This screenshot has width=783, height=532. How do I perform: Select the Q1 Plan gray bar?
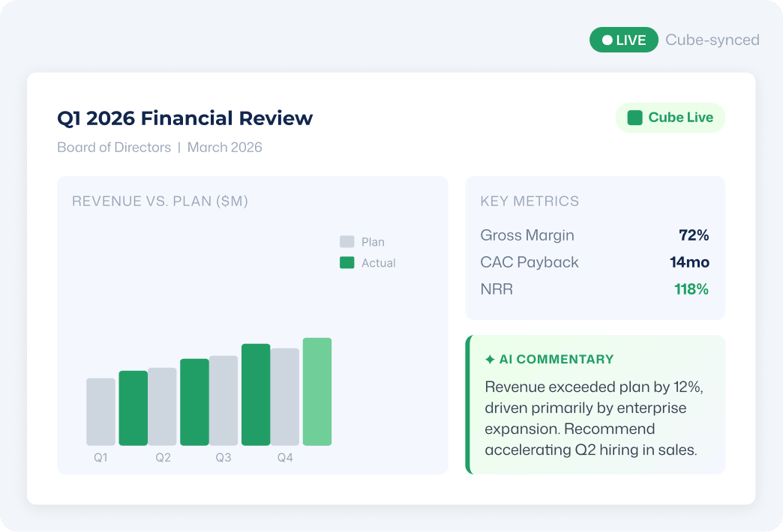(100, 411)
